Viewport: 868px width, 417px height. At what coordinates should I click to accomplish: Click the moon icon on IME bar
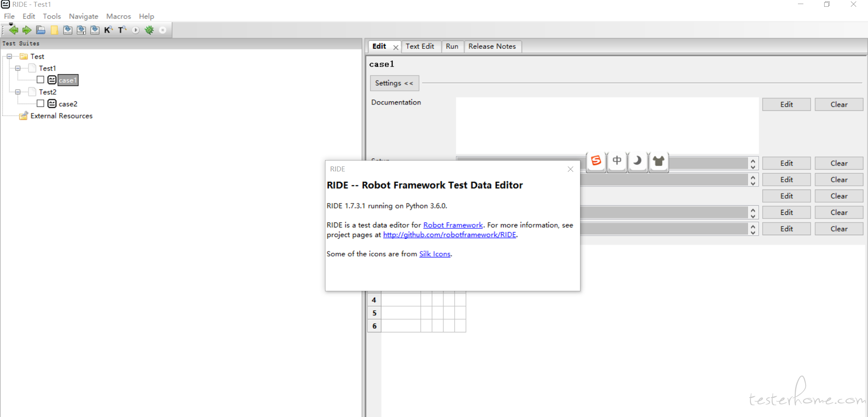click(x=638, y=161)
